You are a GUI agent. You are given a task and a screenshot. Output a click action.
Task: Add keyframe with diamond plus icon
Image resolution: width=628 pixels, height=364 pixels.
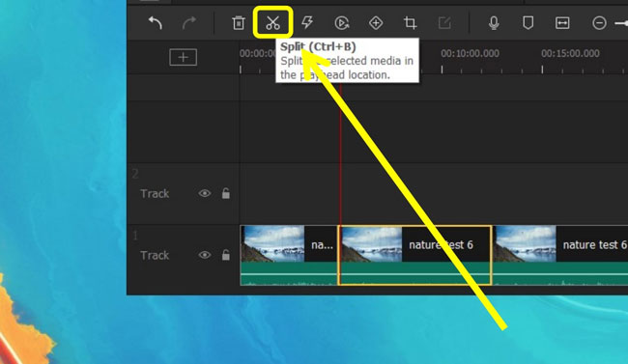(376, 23)
